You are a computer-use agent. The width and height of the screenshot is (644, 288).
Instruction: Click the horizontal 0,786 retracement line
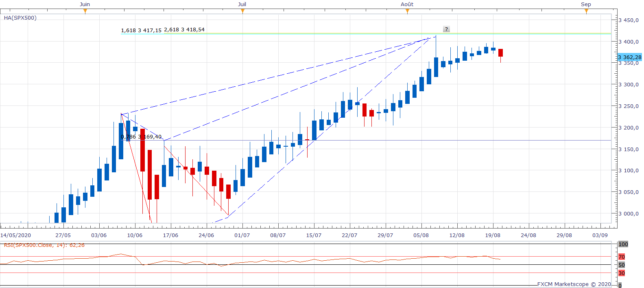pos(366,140)
